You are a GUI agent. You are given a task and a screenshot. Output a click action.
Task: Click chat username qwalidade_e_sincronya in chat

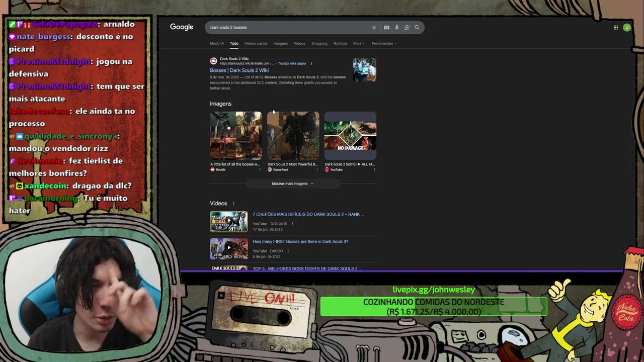pyautogui.click(x=71, y=136)
